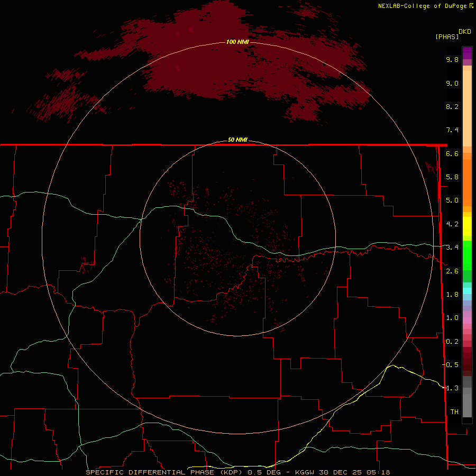Click the -1.3 value on the color scale
The height and width of the screenshot is (476, 476).
[x=450, y=388]
